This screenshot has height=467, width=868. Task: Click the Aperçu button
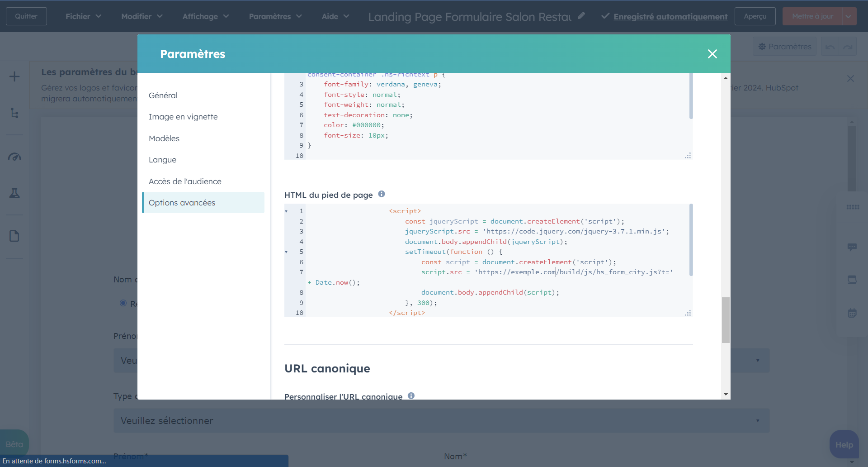tap(755, 16)
